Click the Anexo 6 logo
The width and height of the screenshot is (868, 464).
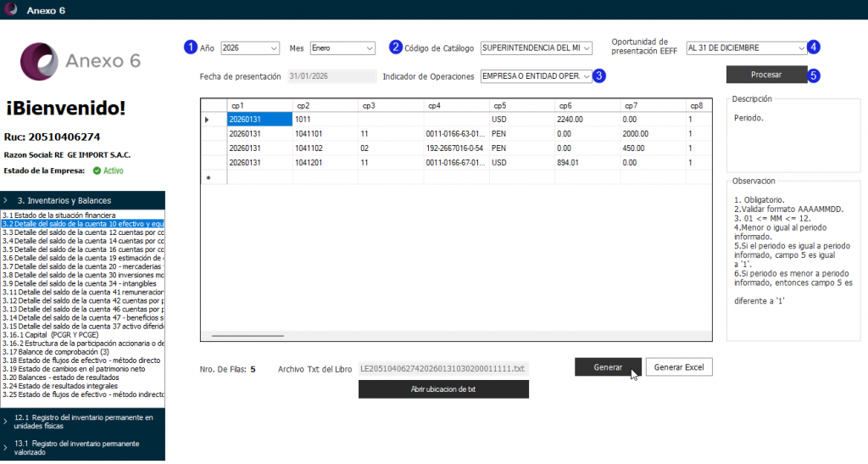tap(81, 61)
